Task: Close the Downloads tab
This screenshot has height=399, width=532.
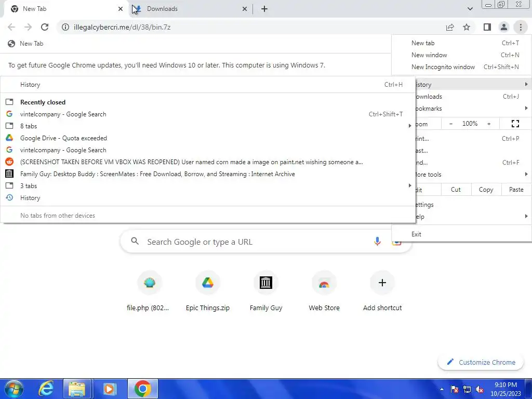Action: tap(244, 9)
